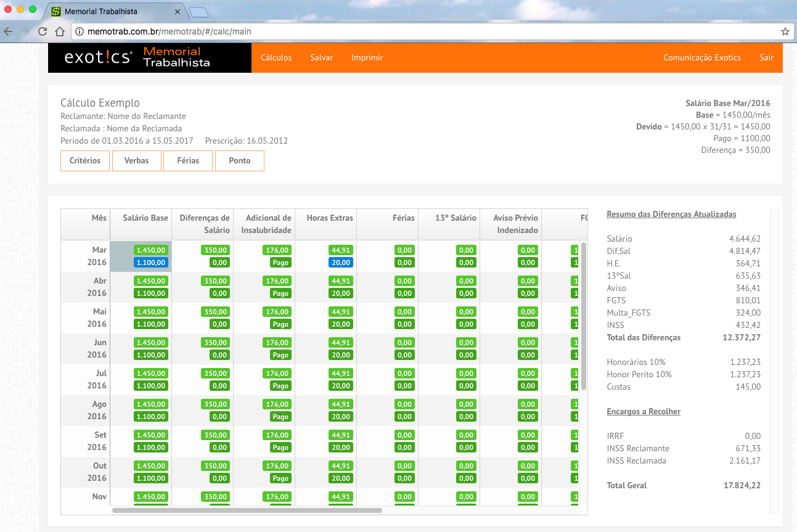Screen dimensions: 797x532
Task: Click the Ponto button
Action: pos(239,161)
